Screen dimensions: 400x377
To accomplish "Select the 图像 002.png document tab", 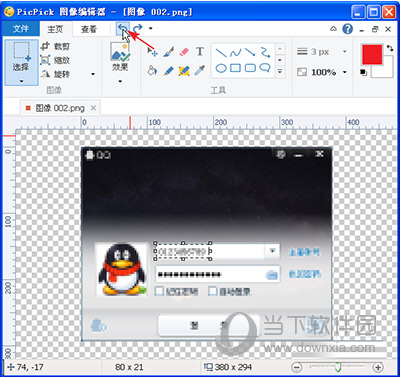I will click(60, 108).
